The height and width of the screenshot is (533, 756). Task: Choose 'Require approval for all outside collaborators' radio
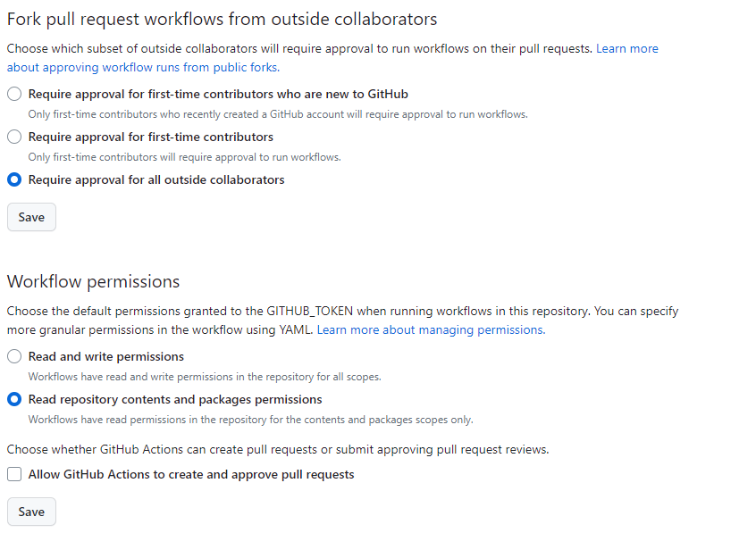(14, 179)
